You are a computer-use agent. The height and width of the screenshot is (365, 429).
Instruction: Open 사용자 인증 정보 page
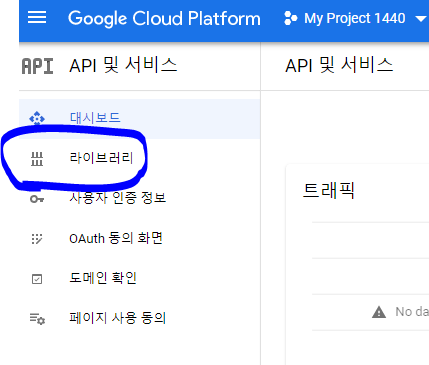[x=139, y=198]
